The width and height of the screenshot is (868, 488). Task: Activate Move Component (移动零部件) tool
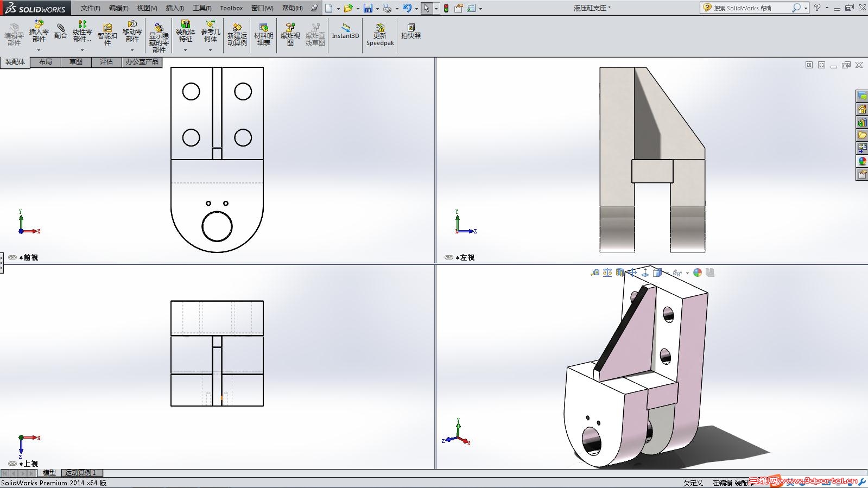click(x=132, y=31)
